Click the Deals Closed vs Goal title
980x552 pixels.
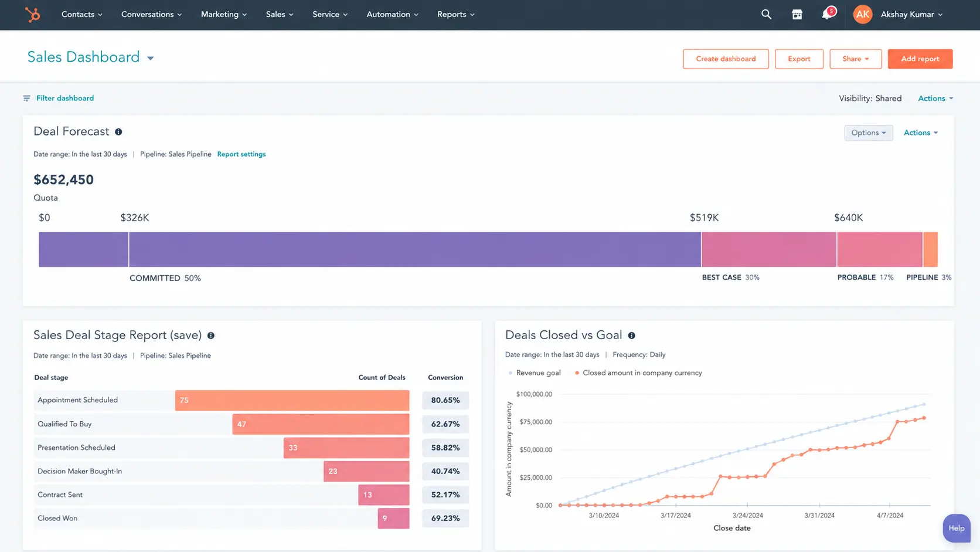click(x=563, y=335)
